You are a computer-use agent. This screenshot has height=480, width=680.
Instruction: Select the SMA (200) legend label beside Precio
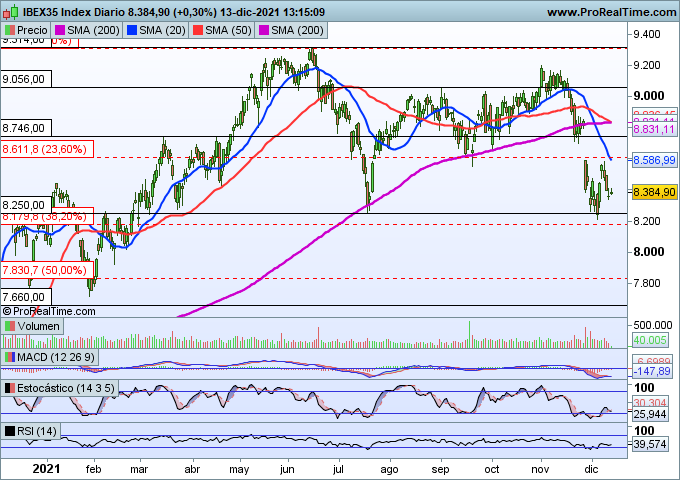point(93,30)
